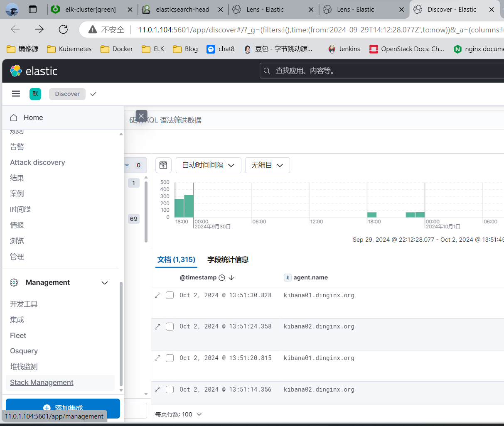Click the field list scrollbar
Screen dimensions: 504x426
pos(146,212)
